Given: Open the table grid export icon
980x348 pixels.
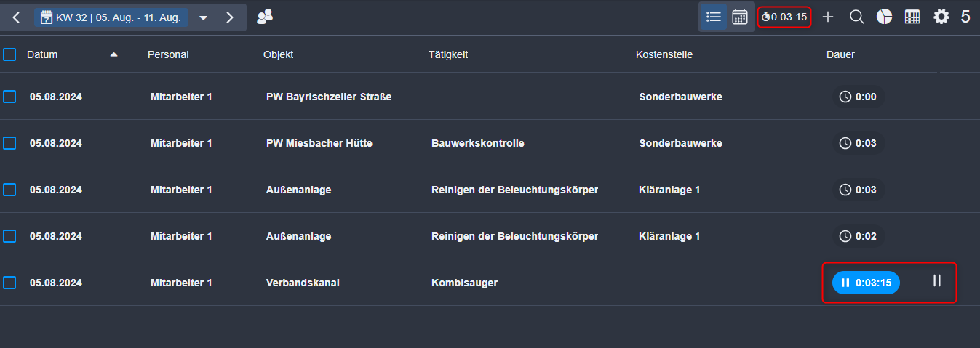Looking at the screenshot, I should (x=912, y=17).
